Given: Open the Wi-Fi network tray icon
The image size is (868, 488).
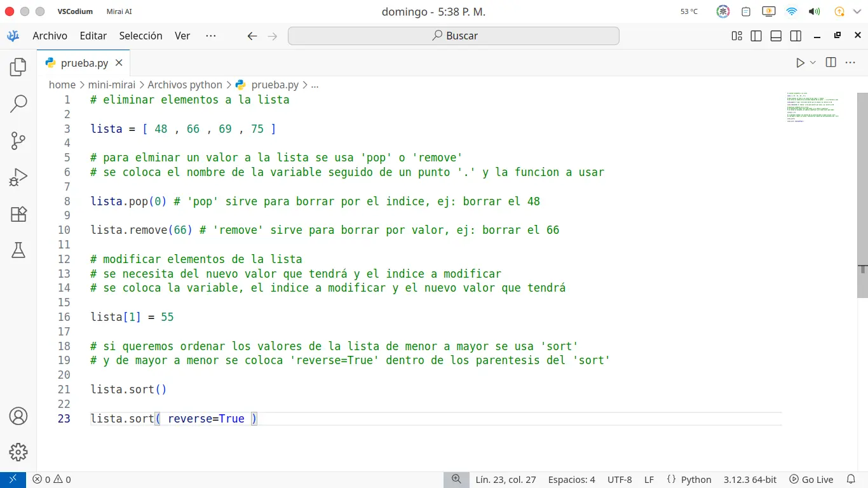Looking at the screenshot, I should click(792, 11).
